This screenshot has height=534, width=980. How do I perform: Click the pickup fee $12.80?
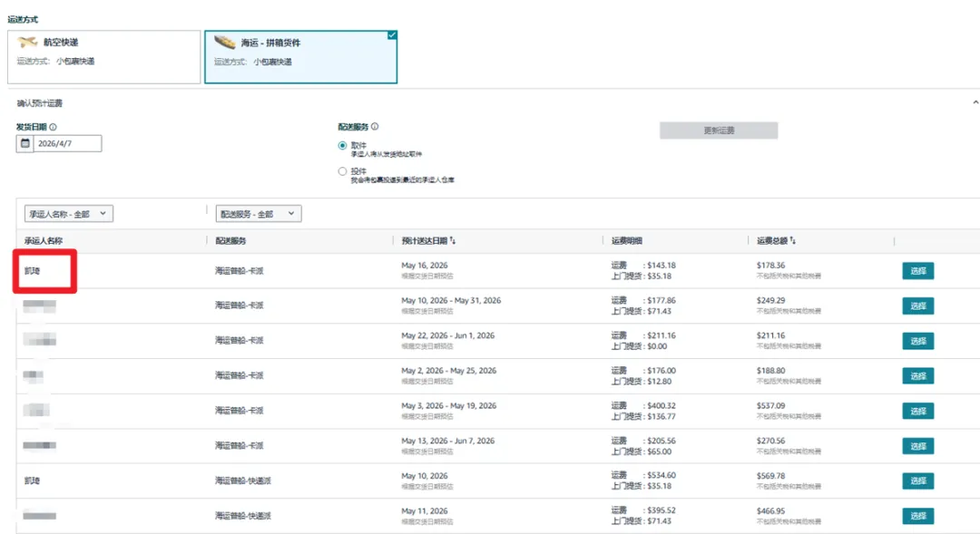coord(660,381)
